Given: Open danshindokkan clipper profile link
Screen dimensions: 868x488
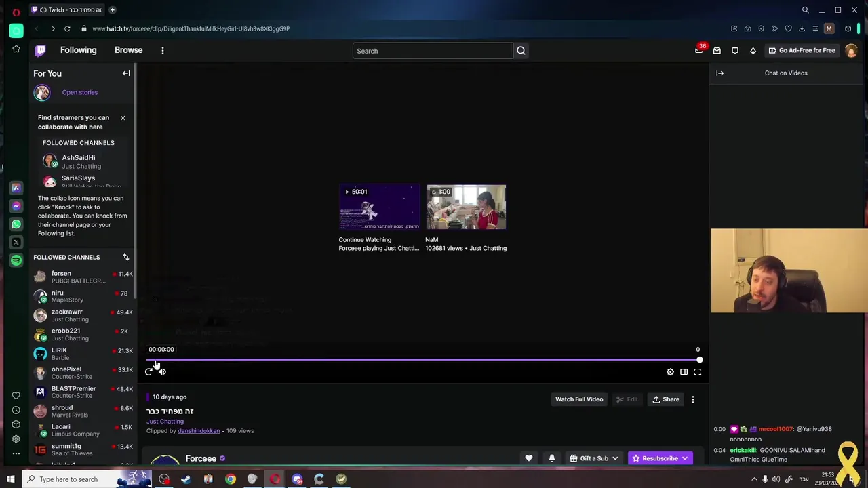Looking at the screenshot, I should pyautogui.click(x=199, y=431).
